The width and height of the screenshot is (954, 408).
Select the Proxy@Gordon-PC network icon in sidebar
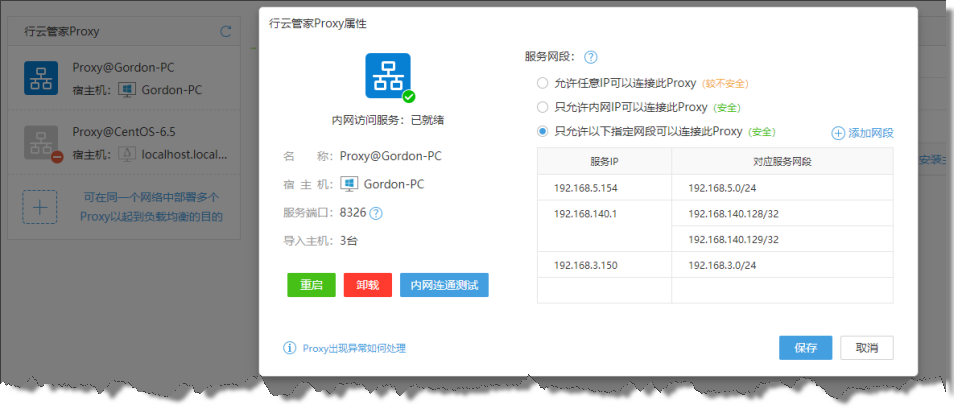41,79
